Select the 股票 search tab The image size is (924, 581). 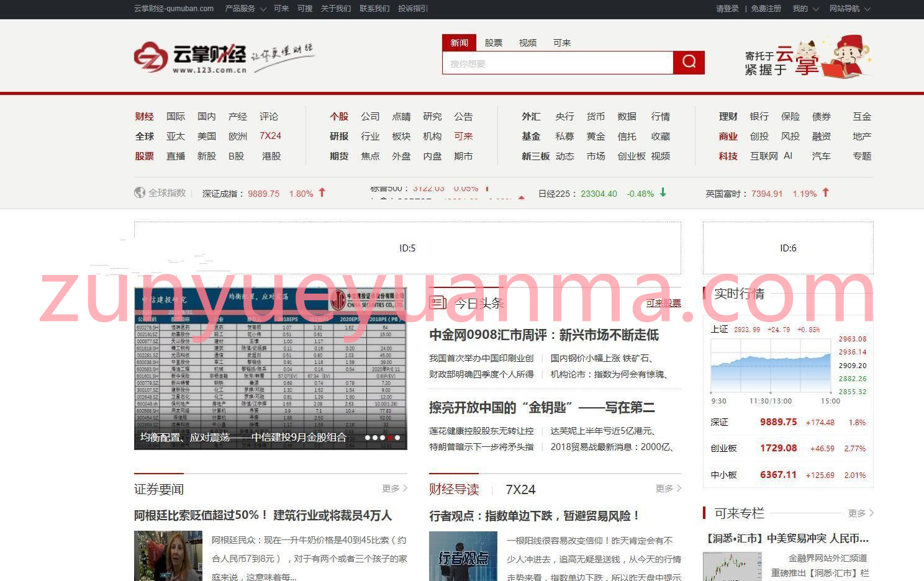(494, 43)
